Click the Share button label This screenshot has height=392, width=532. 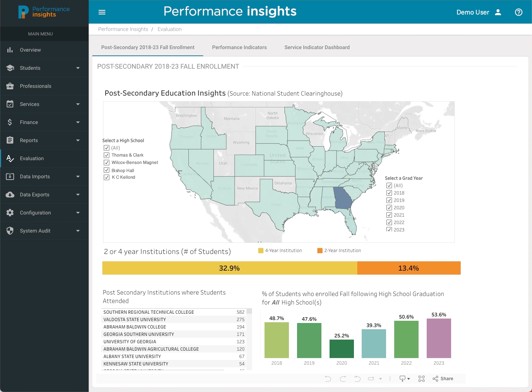click(447, 379)
